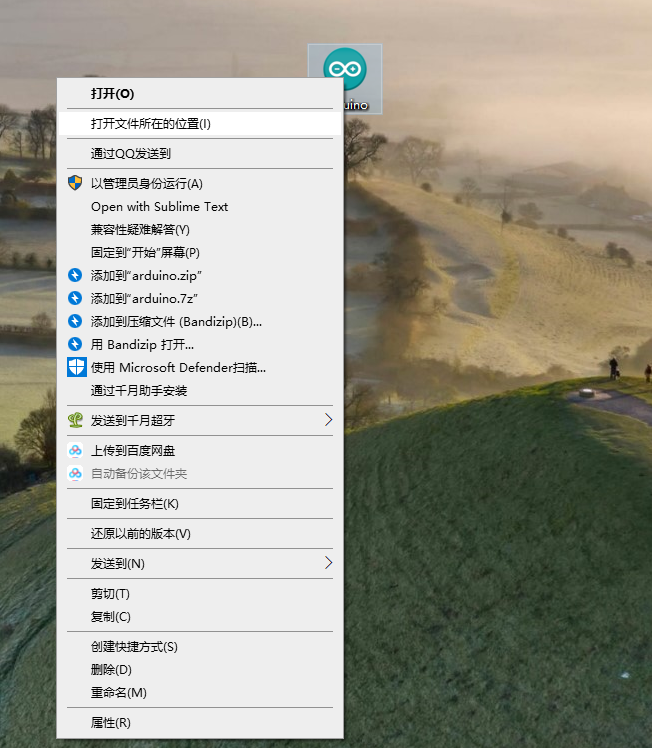Select 上传到百度网盘
Viewport: 652px width, 748px height.
(200, 450)
